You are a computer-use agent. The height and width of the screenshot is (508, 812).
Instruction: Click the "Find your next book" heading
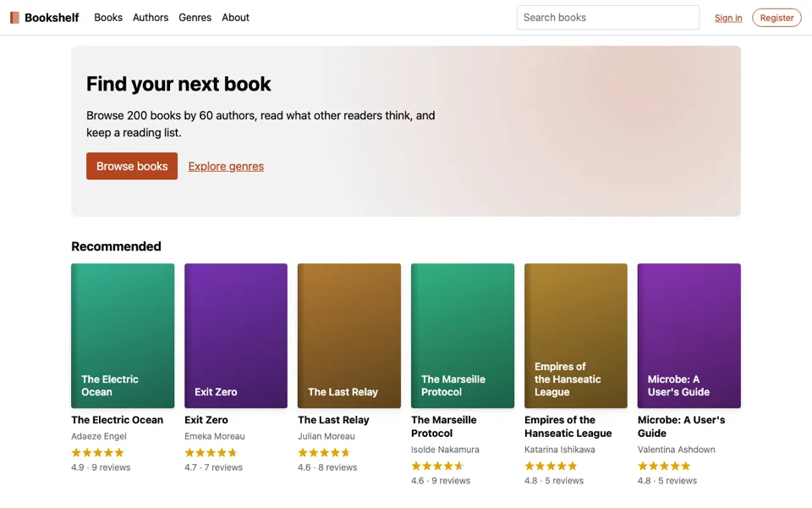click(178, 84)
